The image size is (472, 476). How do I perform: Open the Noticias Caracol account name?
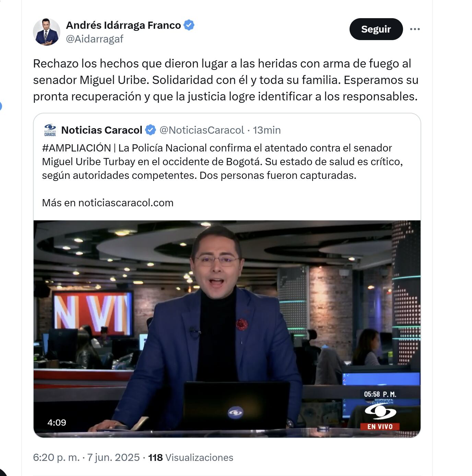(x=102, y=130)
